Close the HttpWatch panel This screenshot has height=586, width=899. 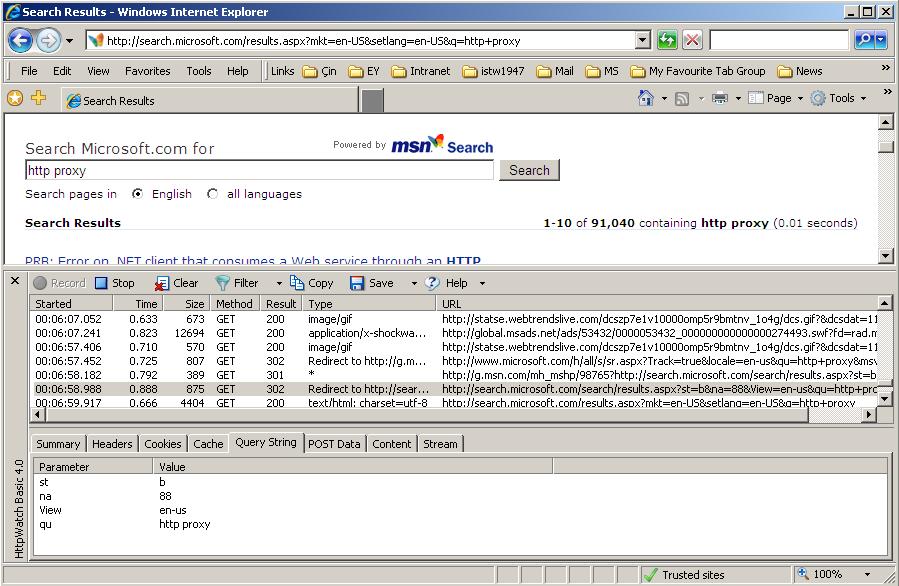tap(15, 280)
